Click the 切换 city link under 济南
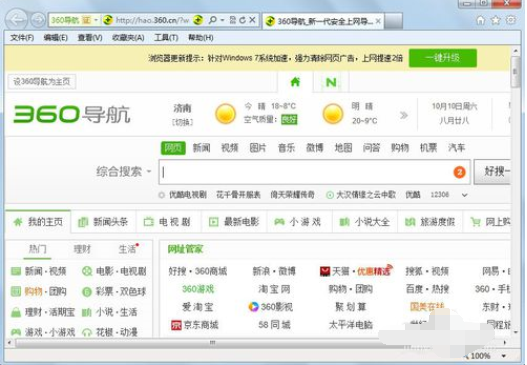This screenshot has height=365, width=527. (183, 122)
